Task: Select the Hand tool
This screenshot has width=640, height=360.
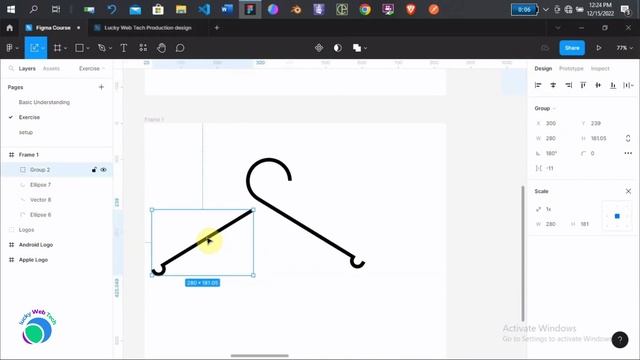Action: [162, 48]
